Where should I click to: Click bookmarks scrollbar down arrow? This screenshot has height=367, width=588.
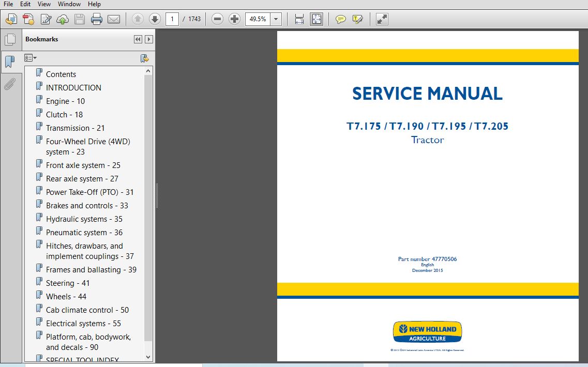148,357
